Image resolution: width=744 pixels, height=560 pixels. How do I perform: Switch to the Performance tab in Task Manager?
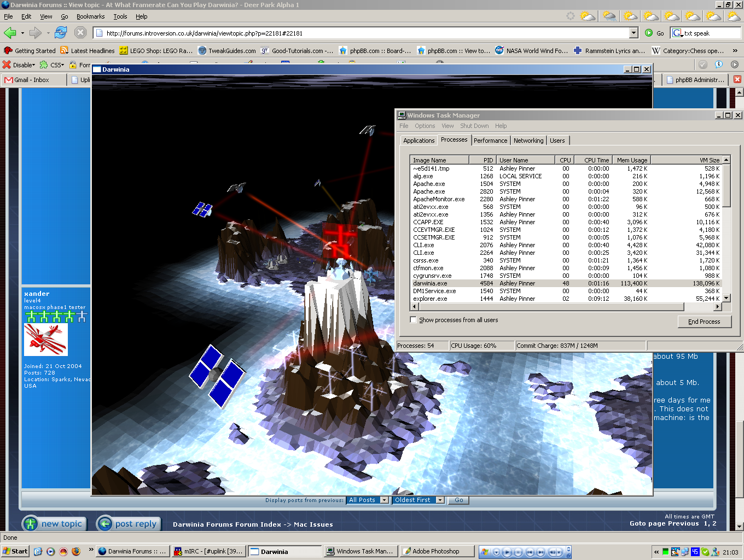click(x=490, y=141)
